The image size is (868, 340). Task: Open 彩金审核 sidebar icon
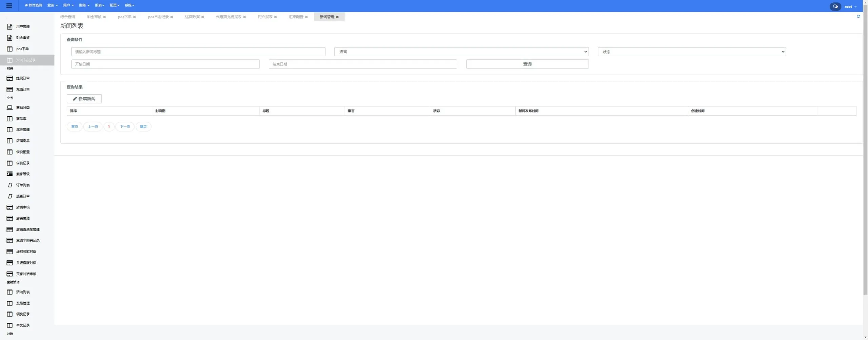10,38
